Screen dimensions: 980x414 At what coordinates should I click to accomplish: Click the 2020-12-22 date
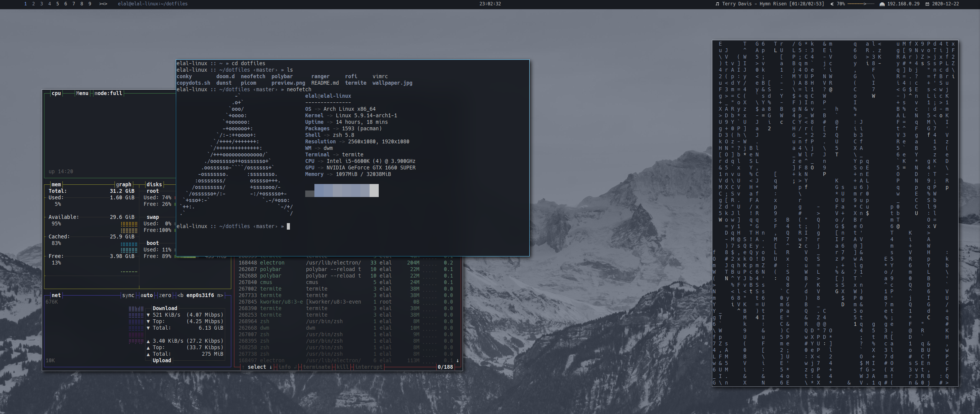946,4
